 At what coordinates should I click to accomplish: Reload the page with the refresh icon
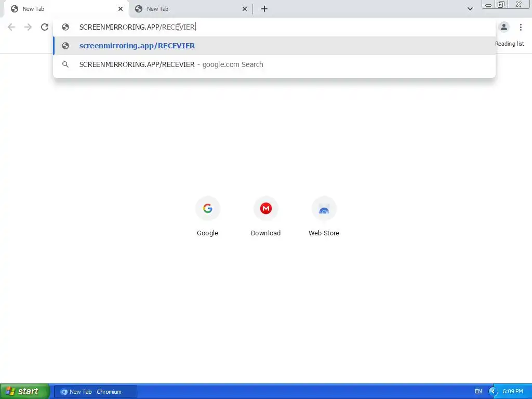pos(45,27)
